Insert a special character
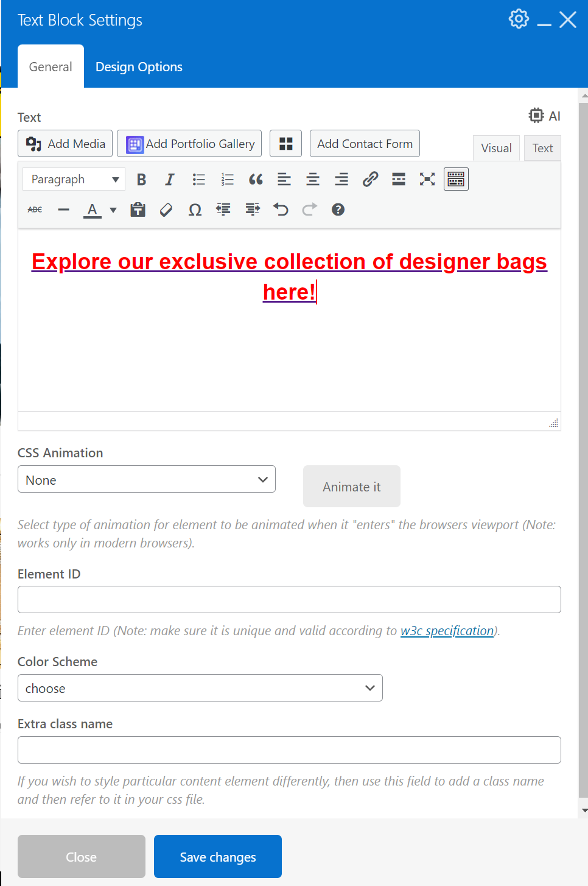The image size is (588, 886). pyautogui.click(x=194, y=209)
